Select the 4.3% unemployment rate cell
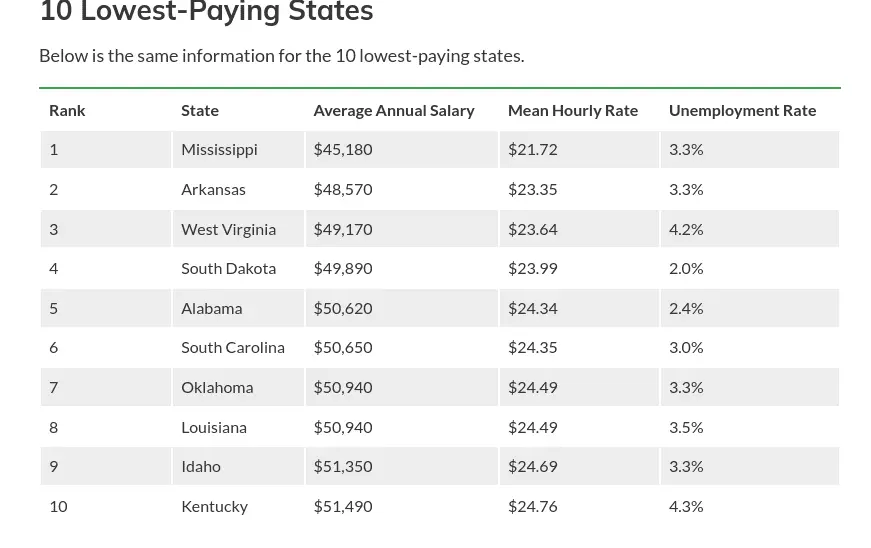Image resolution: width=871 pixels, height=548 pixels. pyautogui.click(x=686, y=506)
